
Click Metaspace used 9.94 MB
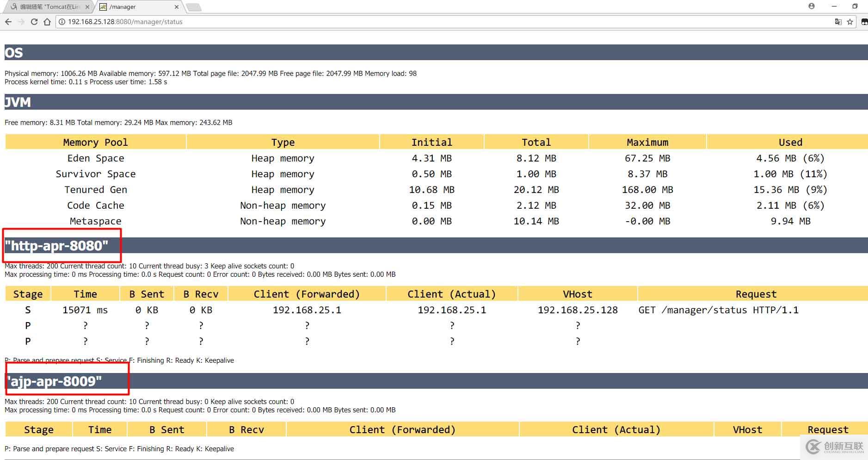click(790, 221)
